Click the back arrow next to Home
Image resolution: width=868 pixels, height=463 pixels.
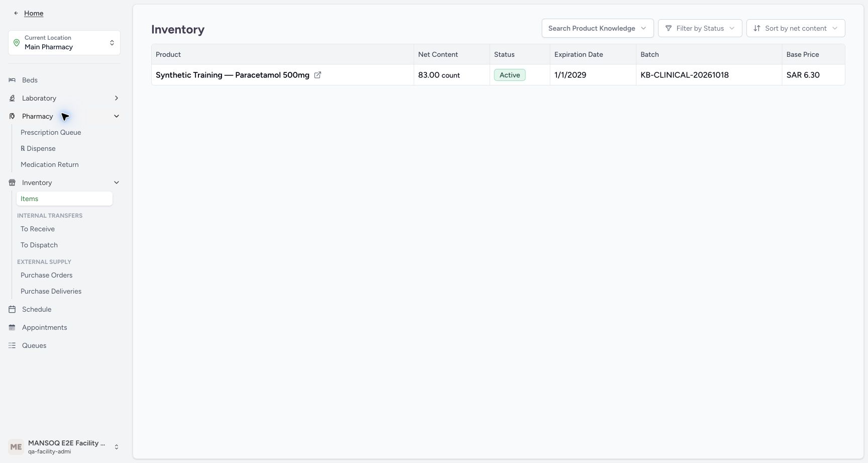click(x=16, y=13)
